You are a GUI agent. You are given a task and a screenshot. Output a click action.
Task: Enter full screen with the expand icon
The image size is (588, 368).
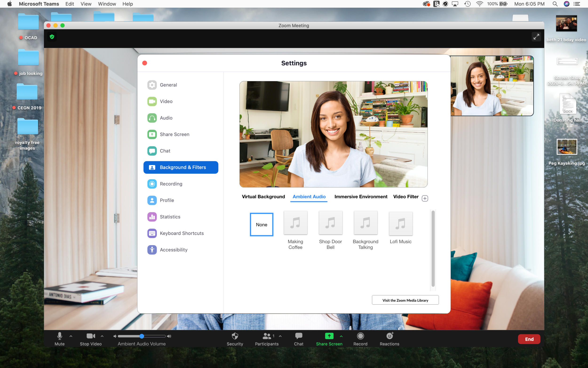[536, 37]
